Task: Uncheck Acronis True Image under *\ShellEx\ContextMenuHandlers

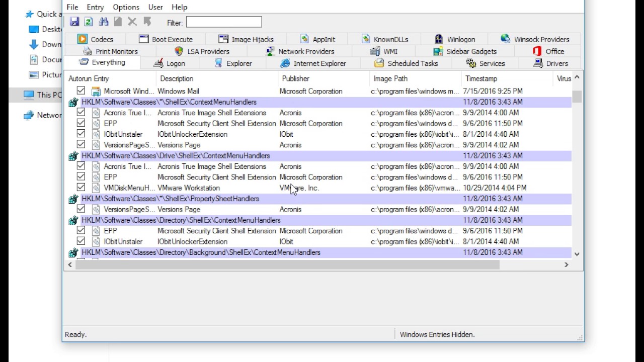Action: [81, 113]
